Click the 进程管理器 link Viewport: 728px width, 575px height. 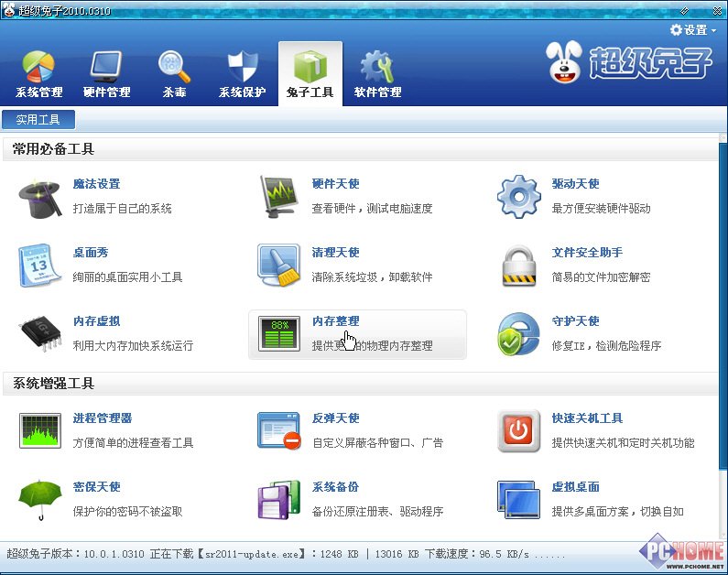point(103,418)
